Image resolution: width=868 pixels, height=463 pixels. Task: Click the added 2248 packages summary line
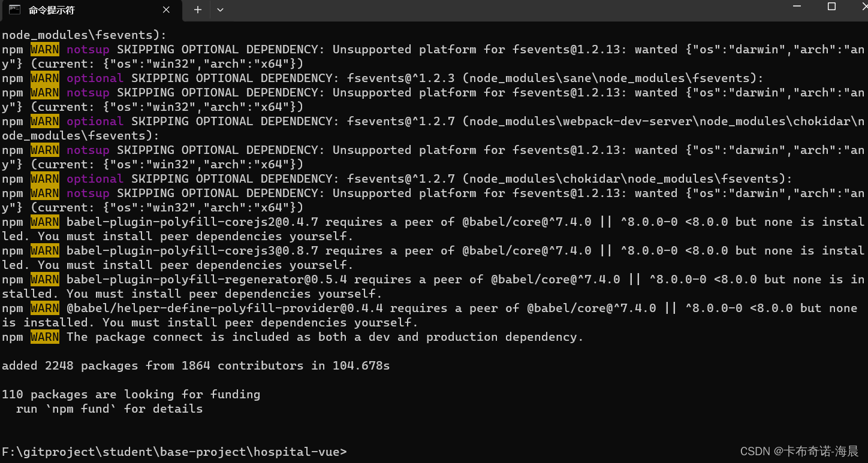(x=195, y=365)
